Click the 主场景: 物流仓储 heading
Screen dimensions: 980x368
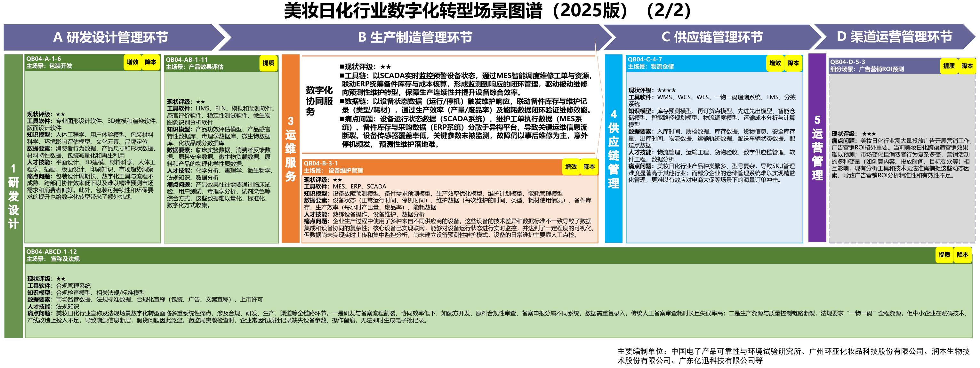coord(651,67)
